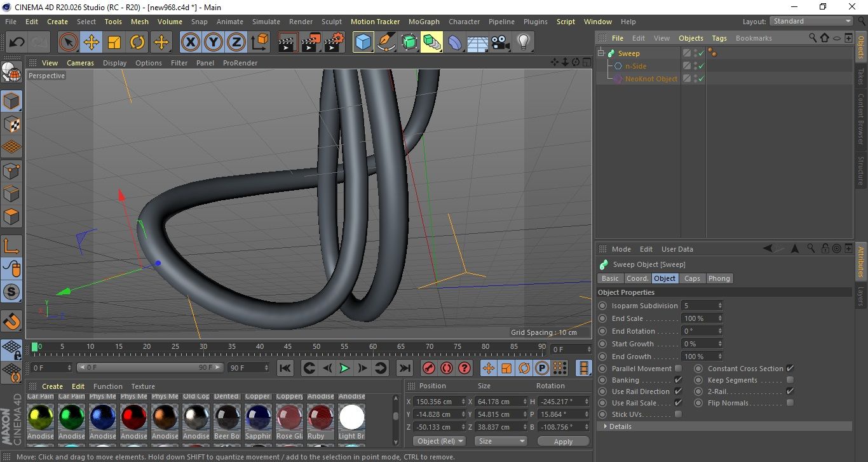This screenshot has height=462, width=868.
Task: Toggle Use Rail Direction checkbox
Action: (x=678, y=391)
